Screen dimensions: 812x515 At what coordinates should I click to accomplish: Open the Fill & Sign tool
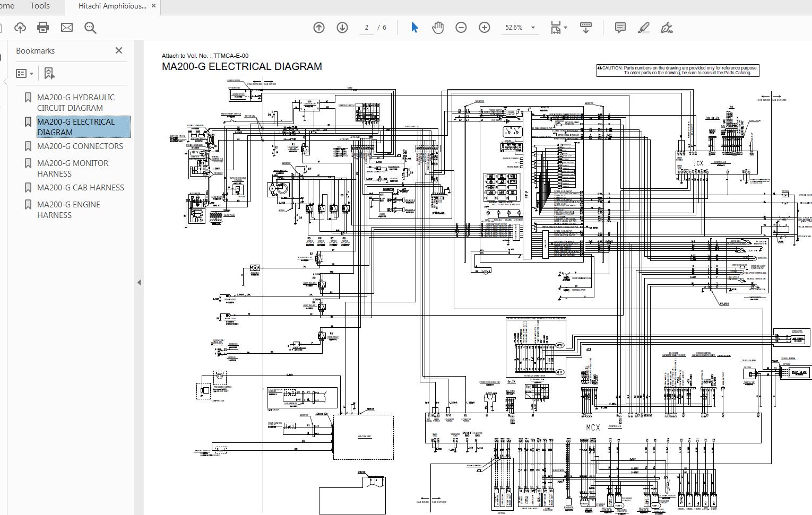click(x=667, y=28)
